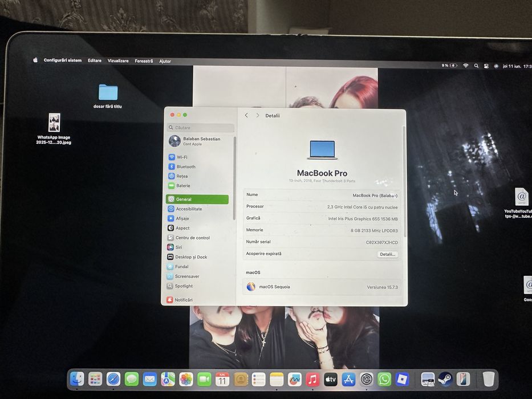Image resolution: width=532 pixels, height=399 pixels.
Task: Open Maps from the Dock
Action: coord(168,379)
